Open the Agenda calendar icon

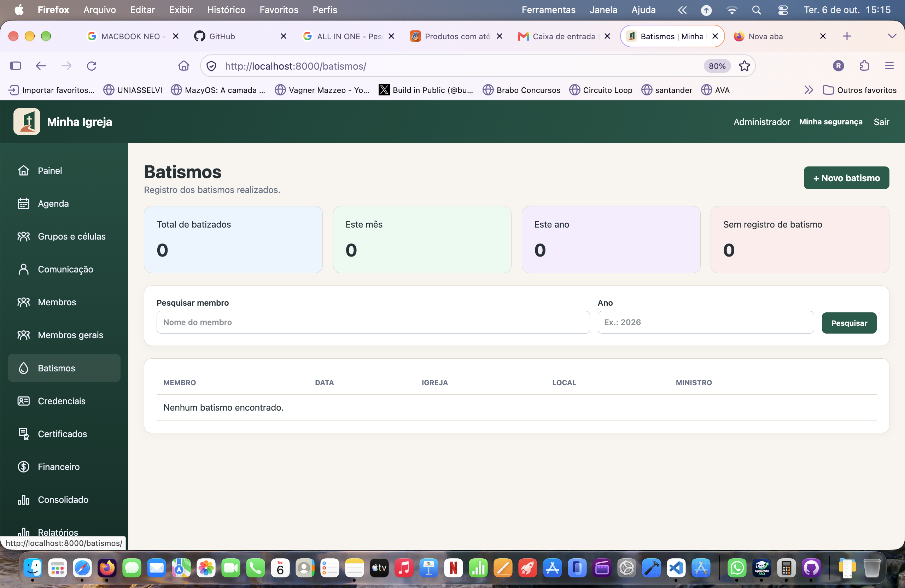click(x=24, y=203)
